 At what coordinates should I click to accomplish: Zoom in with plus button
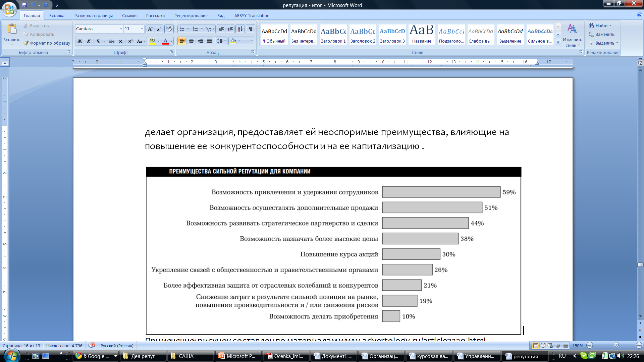click(x=639, y=346)
